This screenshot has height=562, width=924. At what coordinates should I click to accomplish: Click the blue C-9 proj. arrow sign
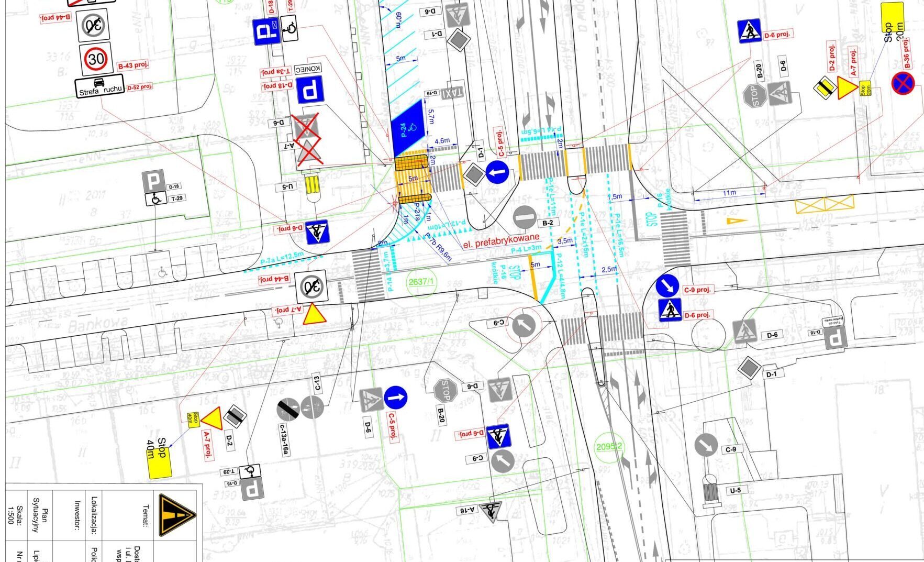(x=667, y=285)
